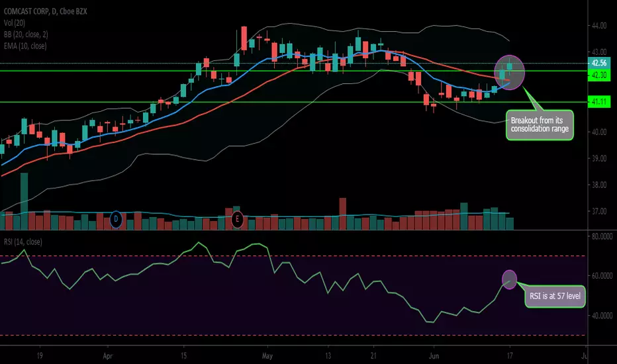
Task: Click the 42.30 green price level label
Action: coord(599,75)
